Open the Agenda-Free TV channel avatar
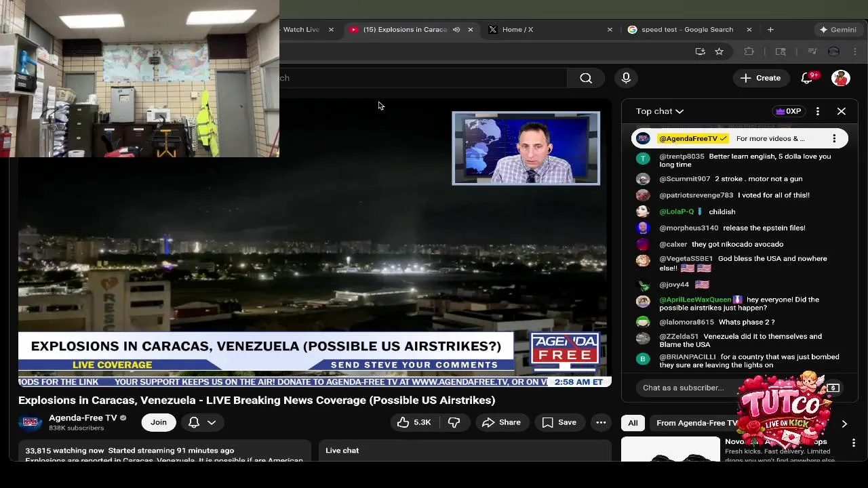868x488 pixels. [x=30, y=422]
